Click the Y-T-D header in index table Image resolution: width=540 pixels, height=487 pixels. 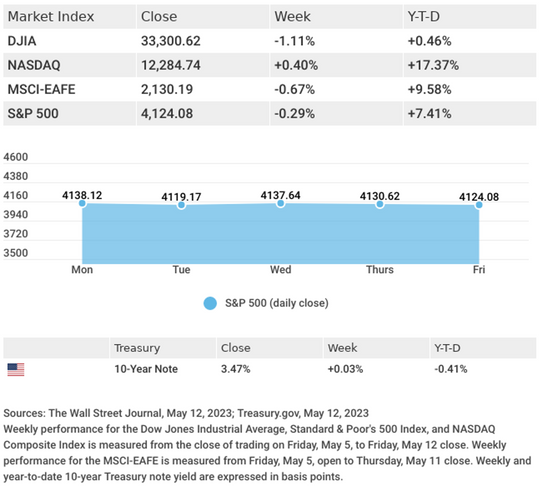point(424,17)
